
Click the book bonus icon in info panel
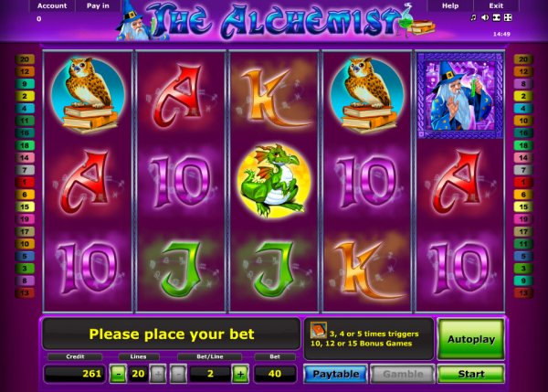tap(319, 330)
